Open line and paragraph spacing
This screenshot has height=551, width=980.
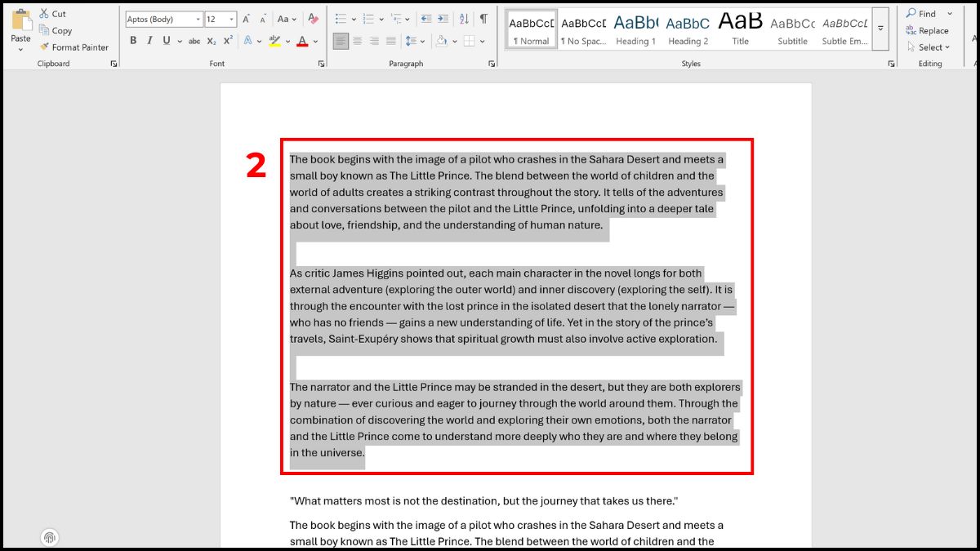411,40
